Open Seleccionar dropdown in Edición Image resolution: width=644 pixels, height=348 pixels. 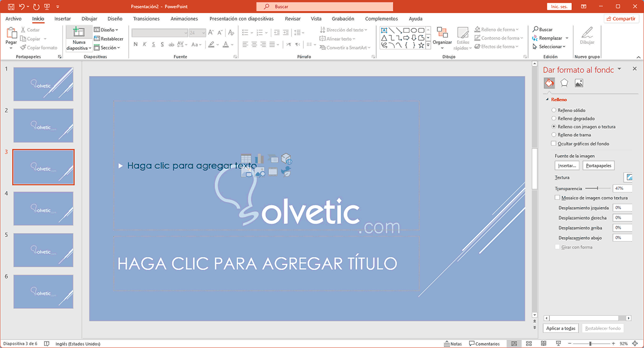548,47
